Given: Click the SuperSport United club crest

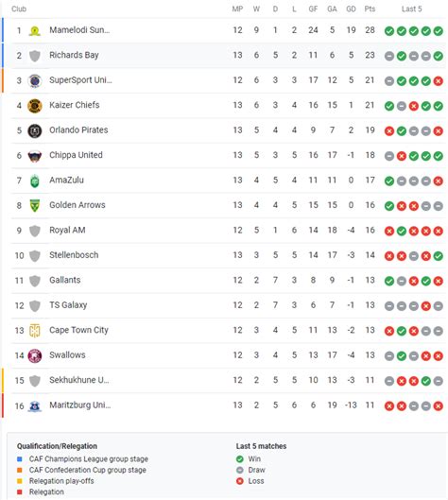Looking at the screenshot, I should [x=35, y=80].
